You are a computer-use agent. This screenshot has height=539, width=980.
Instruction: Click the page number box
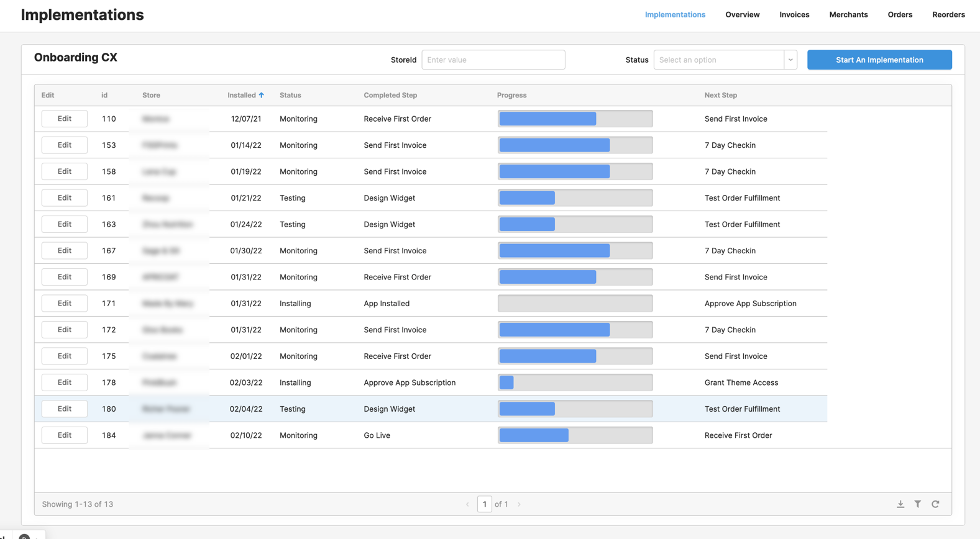[485, 504]
